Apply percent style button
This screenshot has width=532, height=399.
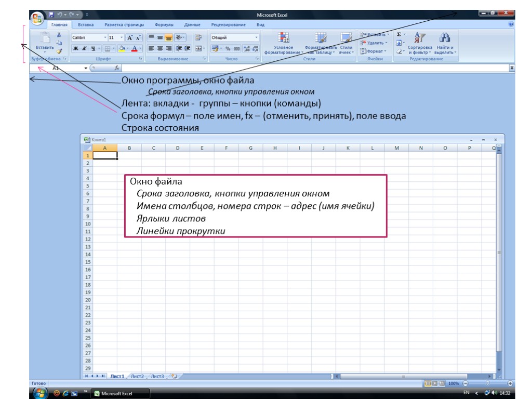(x=228, y=48)
